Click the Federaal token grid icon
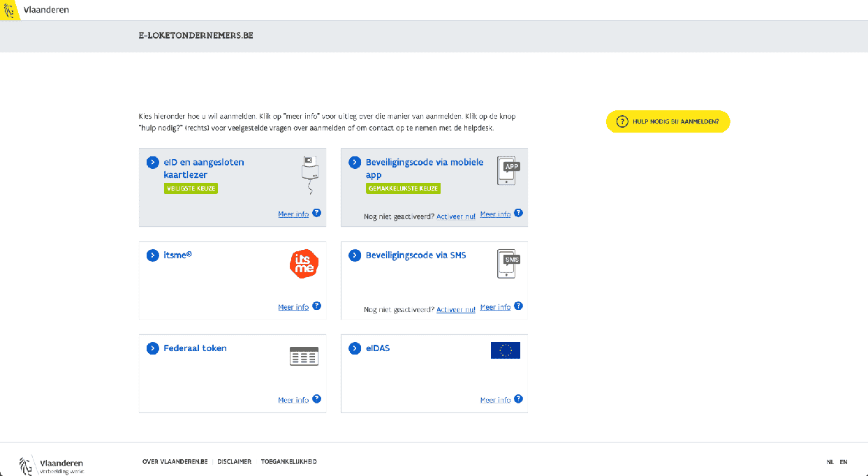 [304, 356]
